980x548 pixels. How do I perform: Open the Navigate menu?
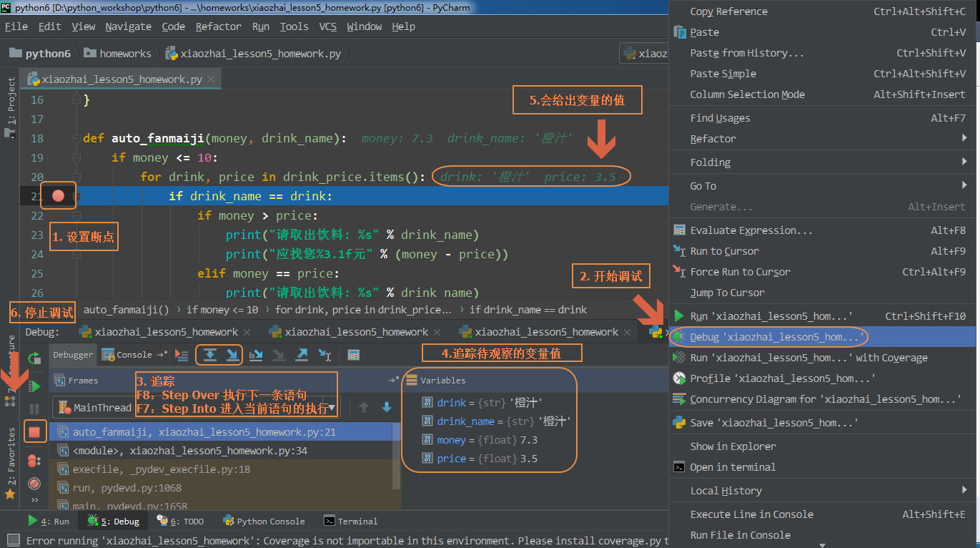128,26
